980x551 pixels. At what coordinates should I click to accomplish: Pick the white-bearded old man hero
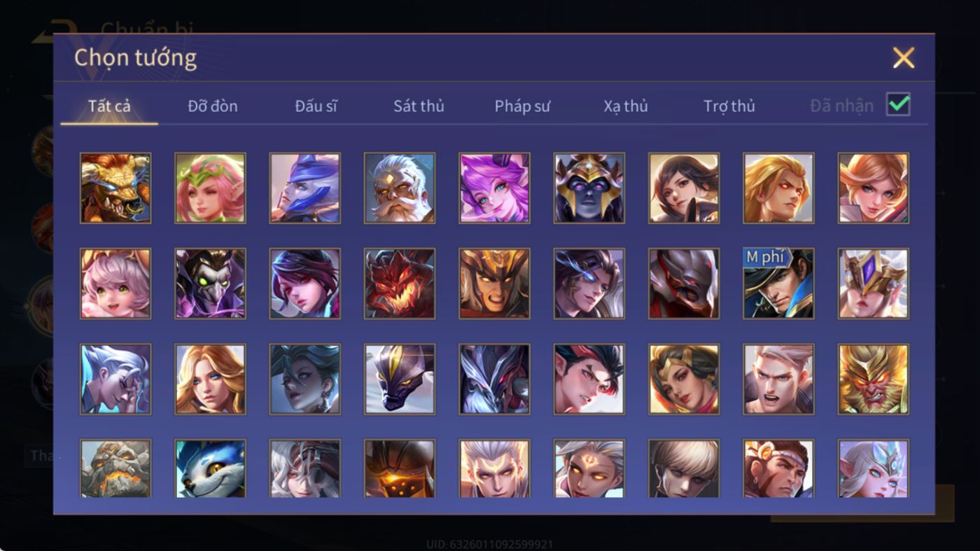(x=400, y=188)
